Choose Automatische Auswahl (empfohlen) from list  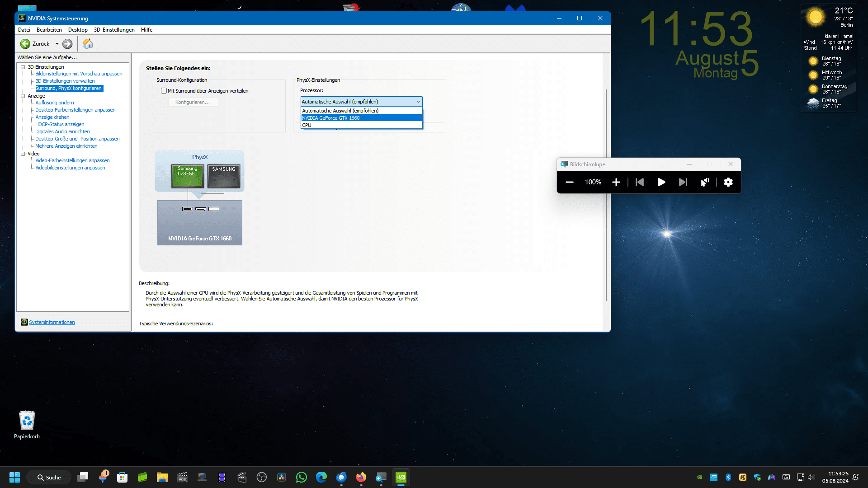(x=362, y=111)
